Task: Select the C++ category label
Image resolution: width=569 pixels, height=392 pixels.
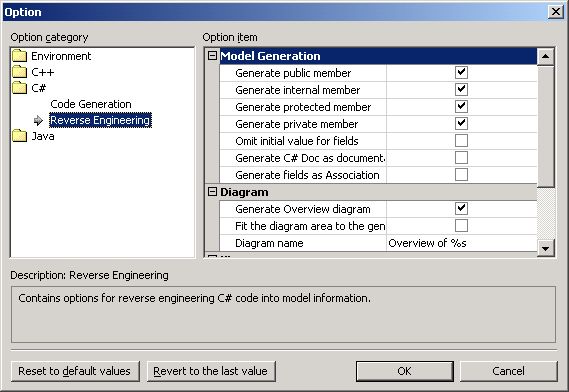Action: pyautogui.click(x=42, y=72)
